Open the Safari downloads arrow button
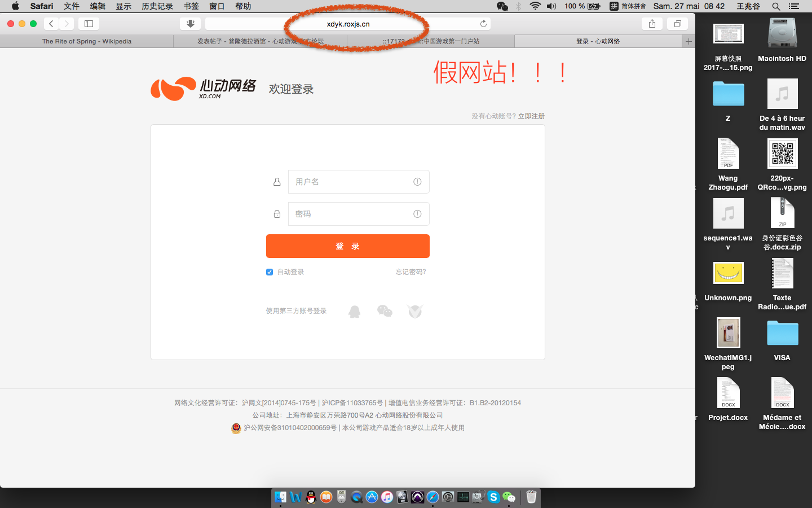Image resolution: width=812 pixels, height=508 pixels. pos(190,24)
